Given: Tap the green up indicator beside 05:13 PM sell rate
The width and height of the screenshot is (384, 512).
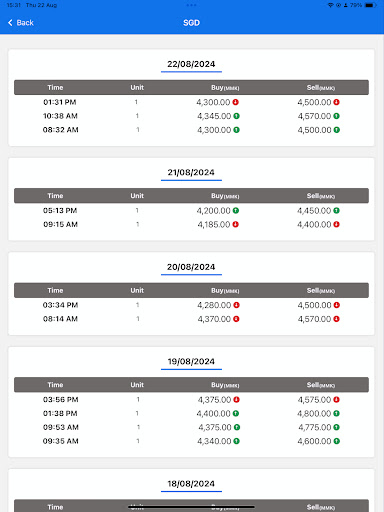Looking at the screenshot, I should click(x=336, y=210).
